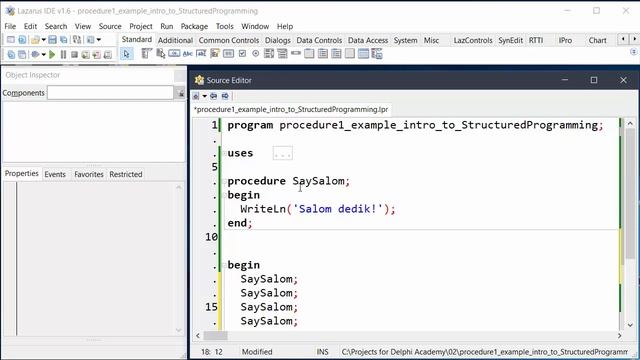This screenshot has height=360, width=640.
Task: Click the Source Editor scroll down arrow
Action: pyautogui.click(x=630, y=325)
